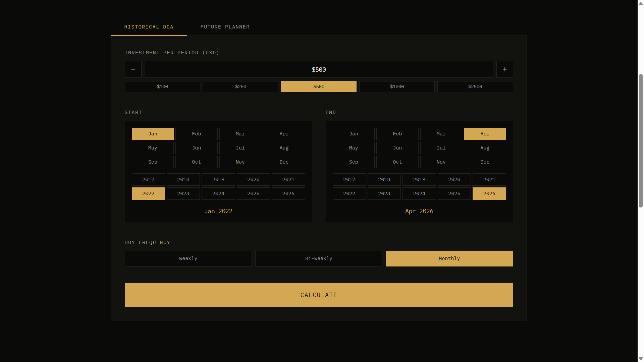The image size is (644, 362).
Task: Select 2025 as the end year
Action: tap(454, 193)
